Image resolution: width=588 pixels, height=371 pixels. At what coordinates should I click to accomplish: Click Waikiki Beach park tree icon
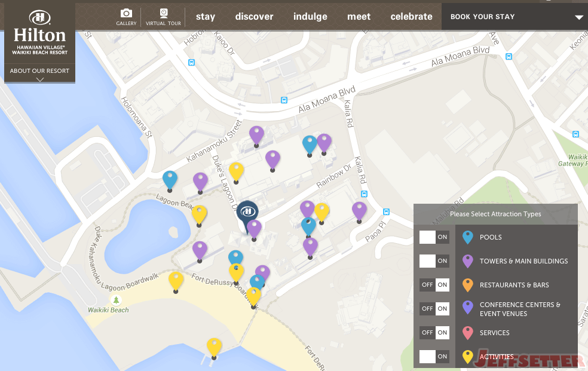click(x=116, y=300)
